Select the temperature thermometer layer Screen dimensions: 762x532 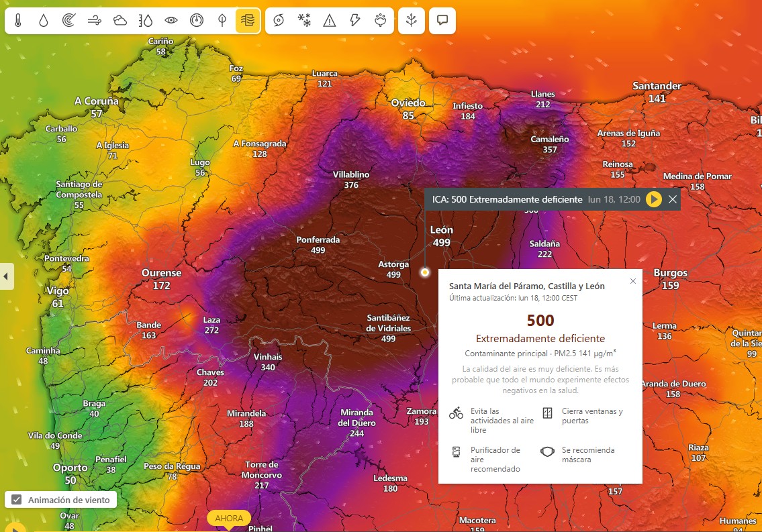click(x=18, y=21)
